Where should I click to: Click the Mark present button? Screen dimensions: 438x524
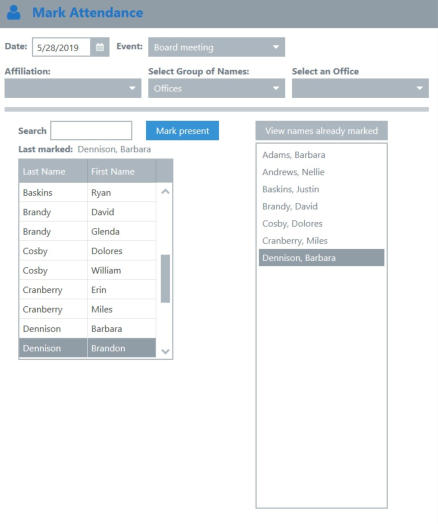click(x=182, y=131)
